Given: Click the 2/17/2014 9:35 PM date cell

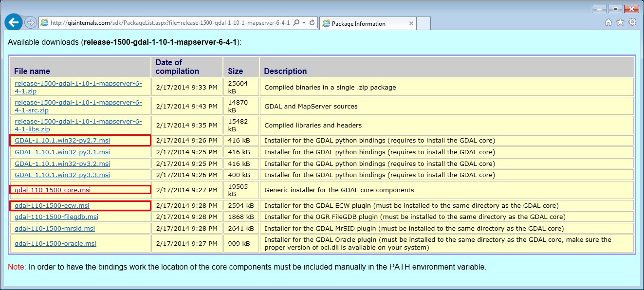Looking at the screenshot, I should (187, 125).
